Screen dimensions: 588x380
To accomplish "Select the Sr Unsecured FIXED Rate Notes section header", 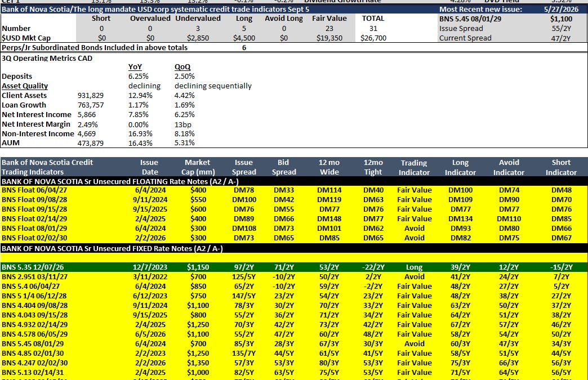I will [x=112, y=248].
